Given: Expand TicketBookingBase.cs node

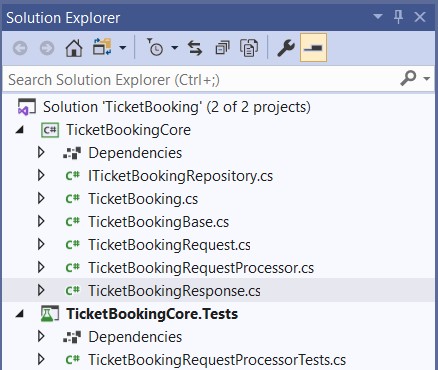Looking at the screenshot, I should pyautogui.click(x=41, y=222).
